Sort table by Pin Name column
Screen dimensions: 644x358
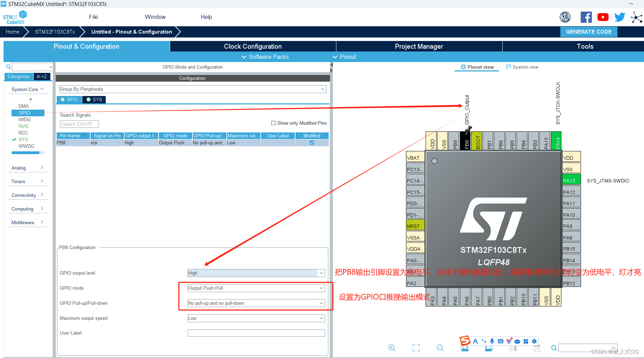pos(73,136)
